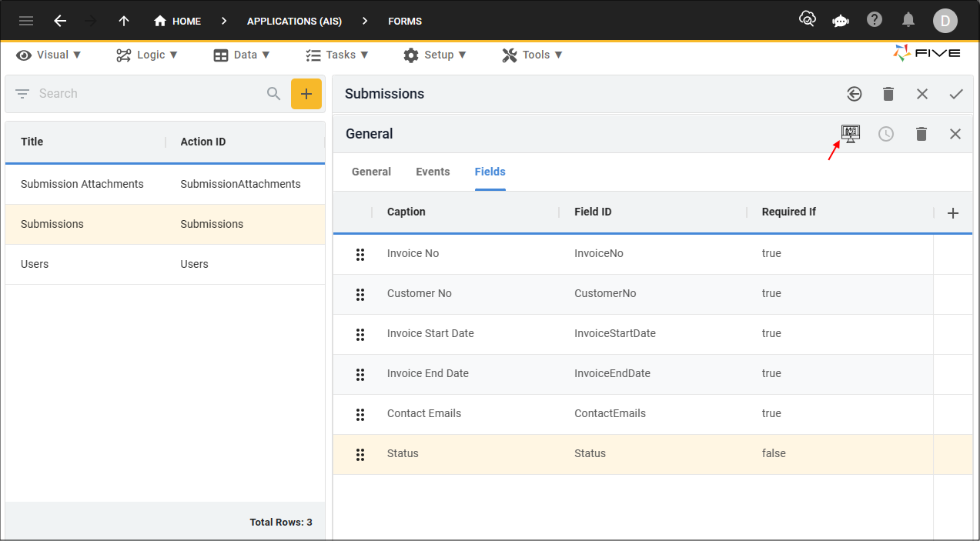Add a new field with plus icon
980x541 pixels.
click(x=952, y=213)
